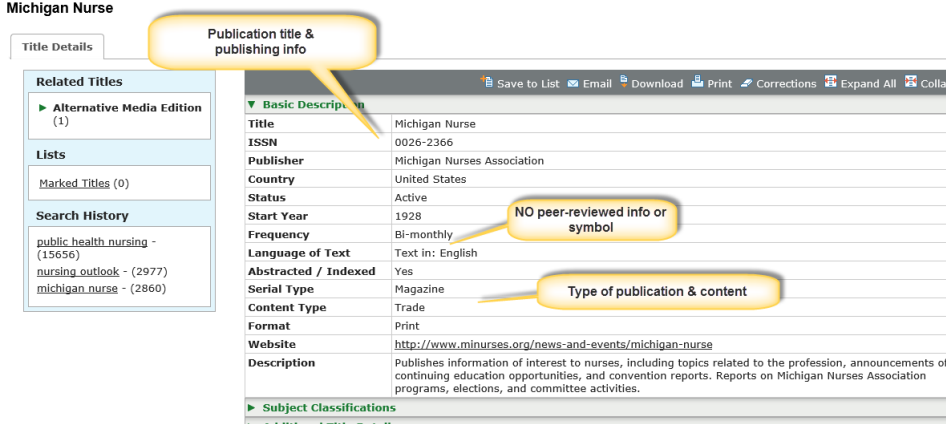Click the Search History heading

82,216
